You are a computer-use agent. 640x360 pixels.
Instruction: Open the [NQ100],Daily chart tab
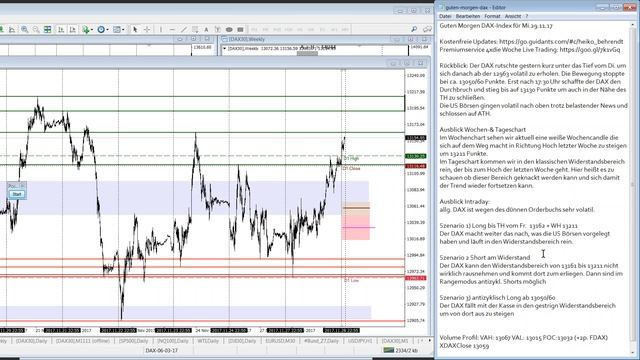coord(173,341)
